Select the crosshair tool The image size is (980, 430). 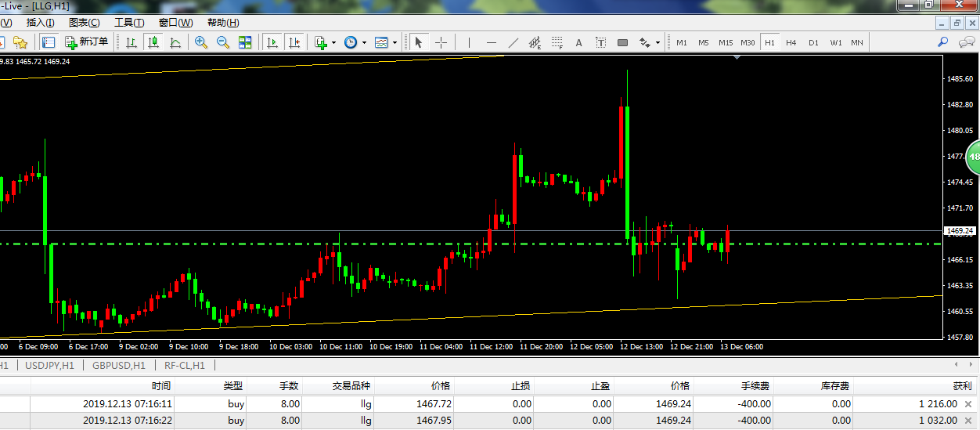point(441,42)
